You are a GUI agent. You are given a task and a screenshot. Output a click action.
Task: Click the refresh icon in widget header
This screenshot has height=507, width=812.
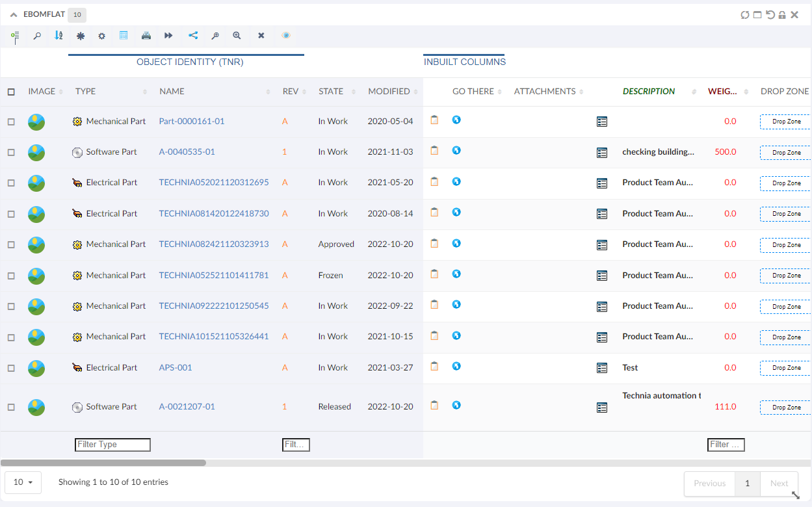click(x=745, y=15)
